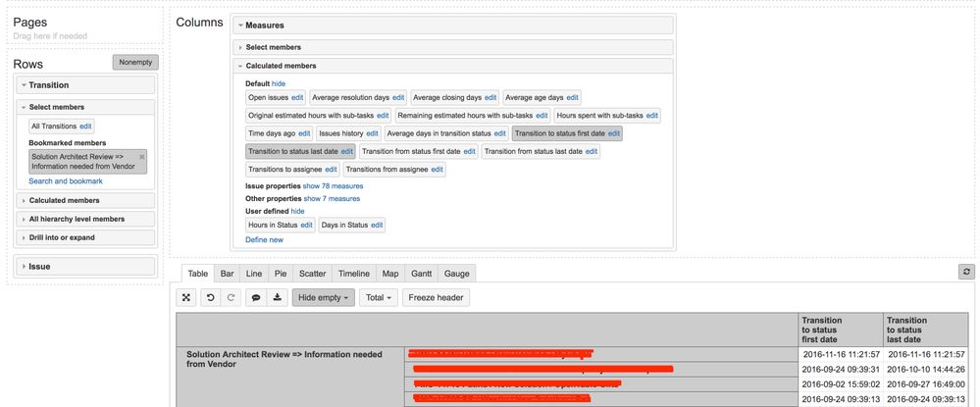Expand Select members under Measures
Viewport: 980px width, 407px height.
[x=454, y=47]
